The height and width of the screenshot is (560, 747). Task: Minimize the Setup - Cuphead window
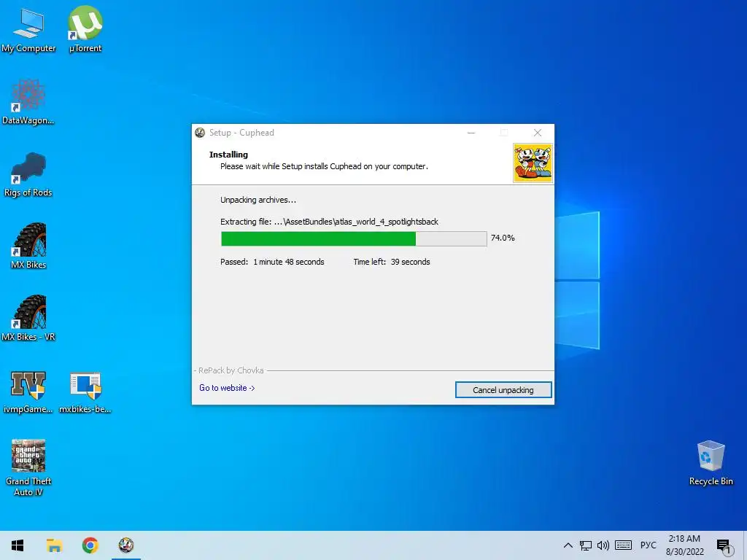[x=471, y=133]
